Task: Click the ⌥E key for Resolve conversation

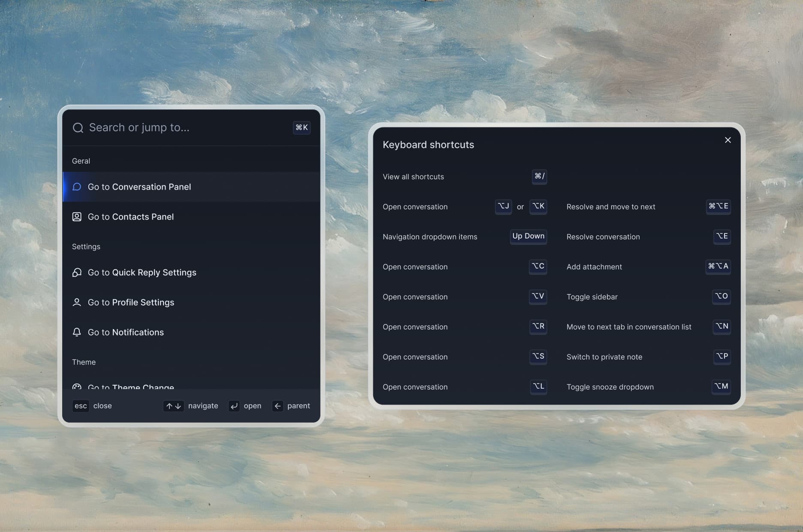Action: click(722, 236)
